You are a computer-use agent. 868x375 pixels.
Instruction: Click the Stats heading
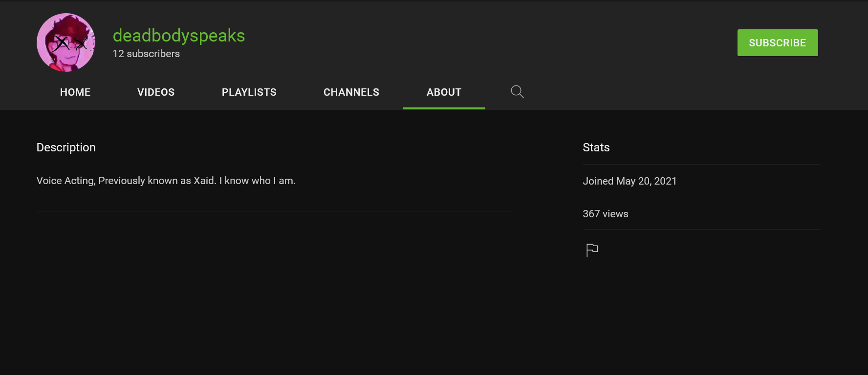tap(596, 147)
